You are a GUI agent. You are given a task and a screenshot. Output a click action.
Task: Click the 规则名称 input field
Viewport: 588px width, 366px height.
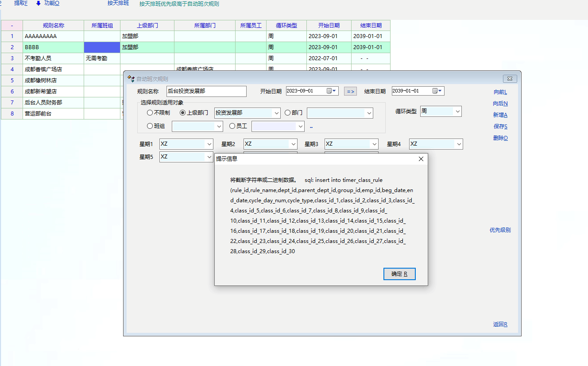206,91
